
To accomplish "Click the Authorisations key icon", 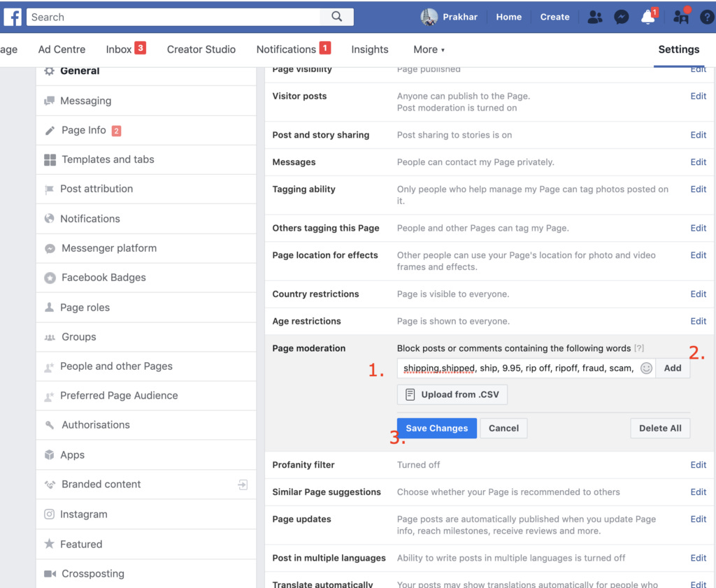I will coord(50,425).
